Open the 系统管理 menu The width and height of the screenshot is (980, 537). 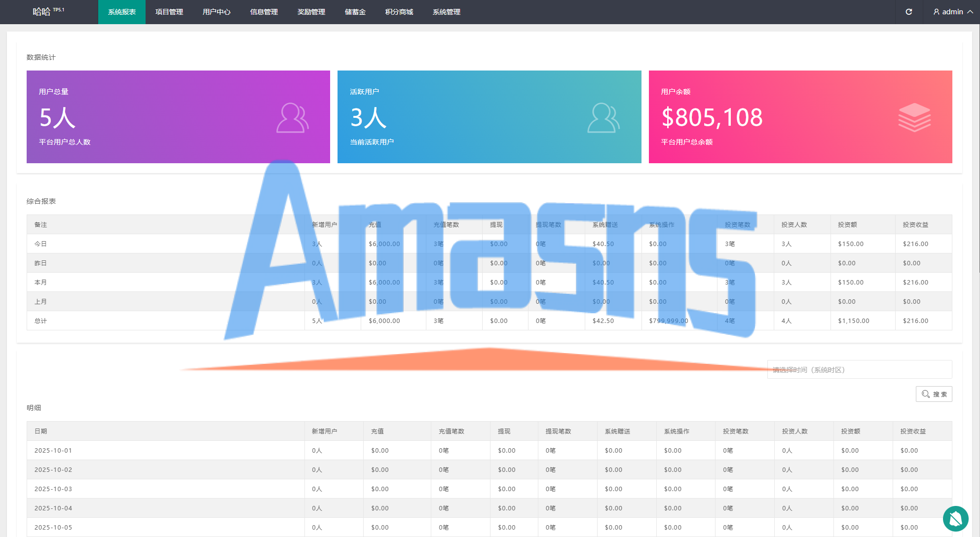coord(447,12)
